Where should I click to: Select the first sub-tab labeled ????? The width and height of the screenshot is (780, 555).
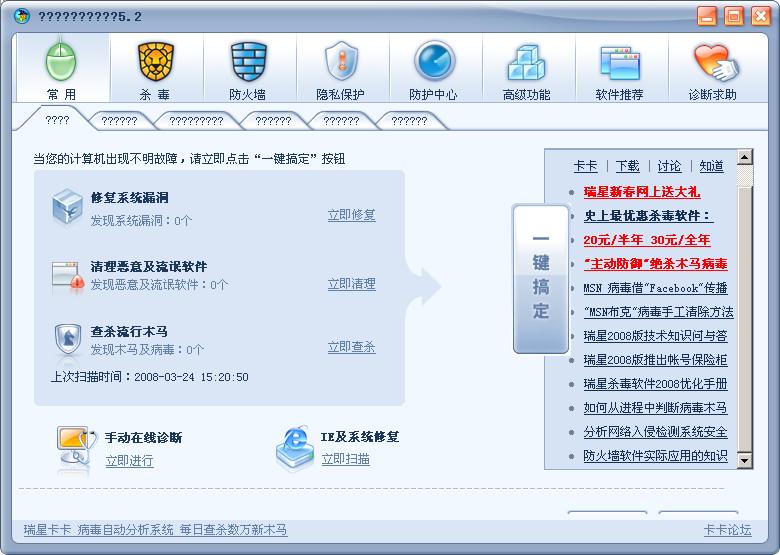57,120
